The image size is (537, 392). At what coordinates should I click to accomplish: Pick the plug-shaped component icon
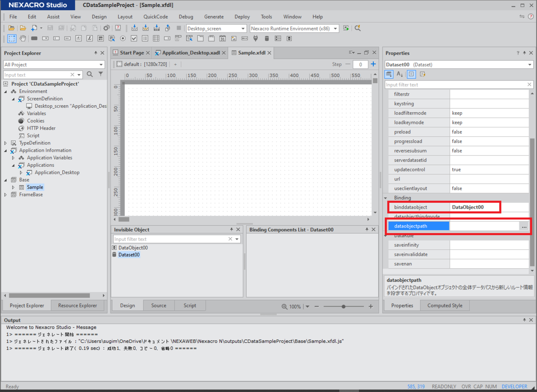[256, 38]
